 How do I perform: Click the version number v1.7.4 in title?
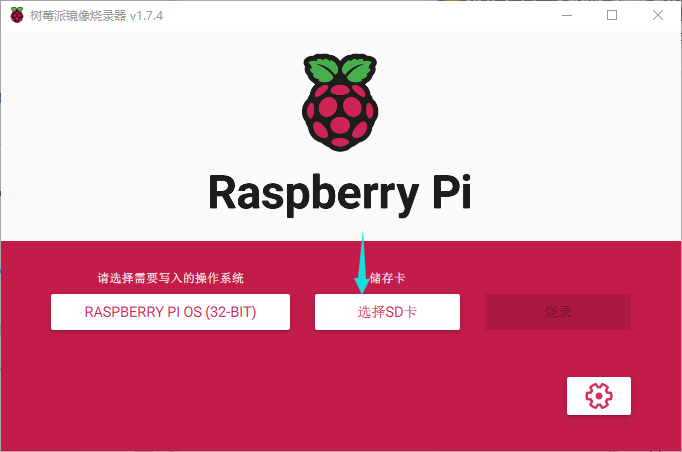[145, 15]
